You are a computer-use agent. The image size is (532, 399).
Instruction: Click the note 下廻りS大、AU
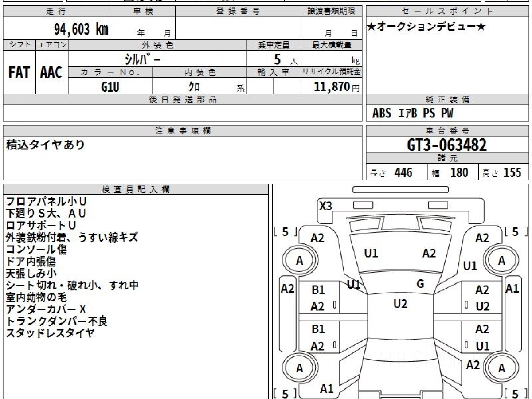[x=46, y=214]
